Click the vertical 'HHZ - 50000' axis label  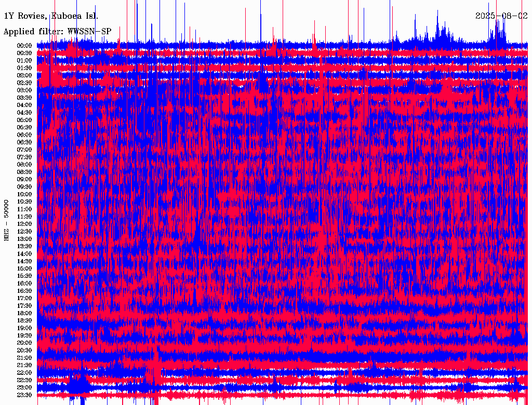pyautogui.click(x=7, y=220)
